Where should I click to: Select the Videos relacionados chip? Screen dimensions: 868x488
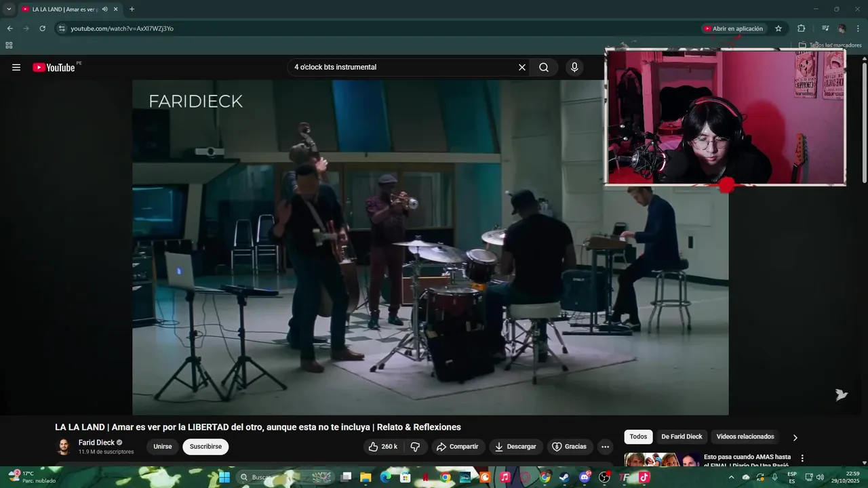745,436
